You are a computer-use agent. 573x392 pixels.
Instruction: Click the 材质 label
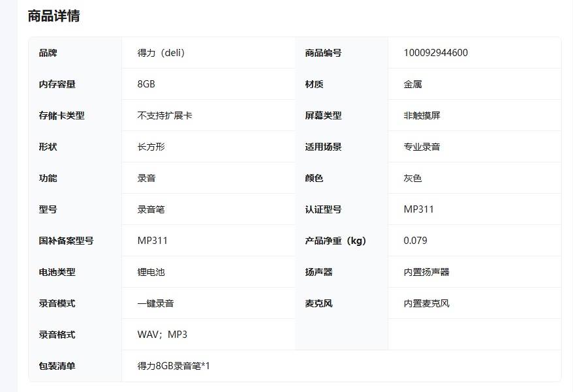315,84
